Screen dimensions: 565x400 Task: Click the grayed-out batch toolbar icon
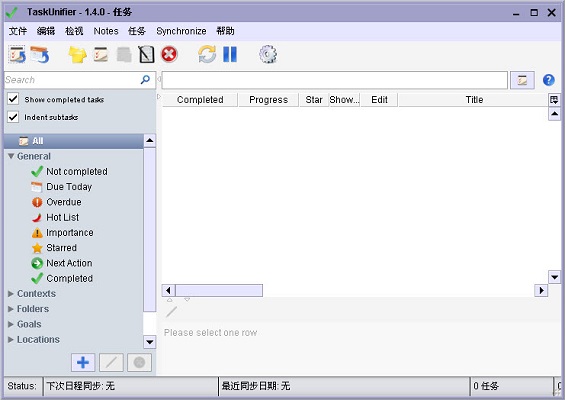click(124, 55)
